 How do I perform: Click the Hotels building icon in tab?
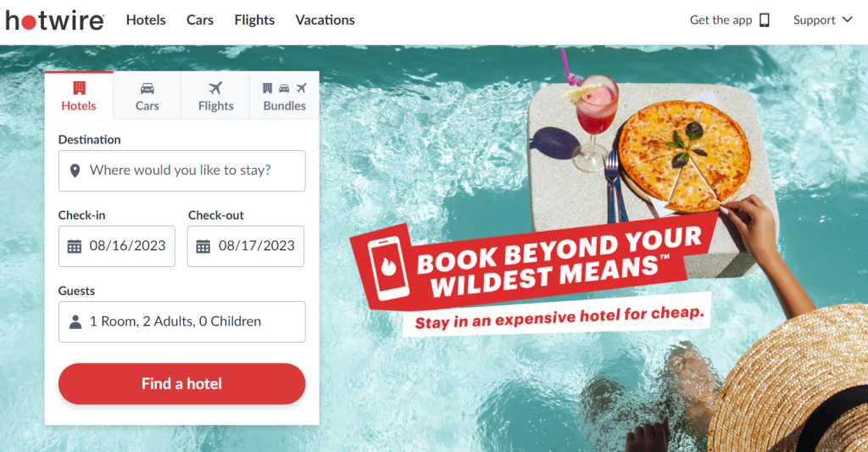[79, 88]
